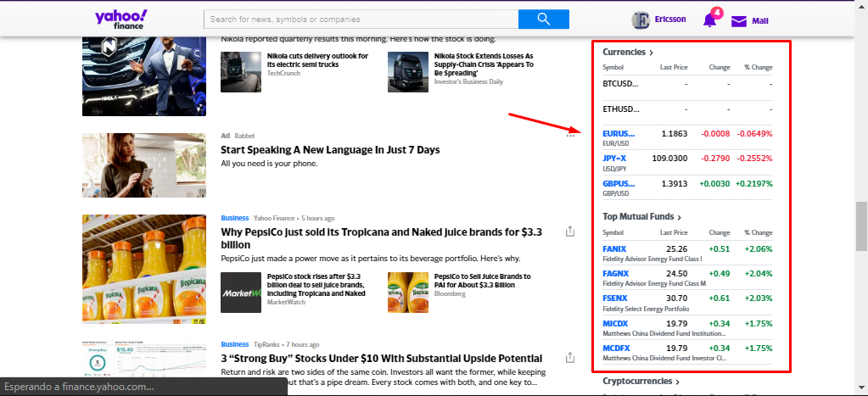Click the Babbel woman with phone thumbnail

coord(144,165)
